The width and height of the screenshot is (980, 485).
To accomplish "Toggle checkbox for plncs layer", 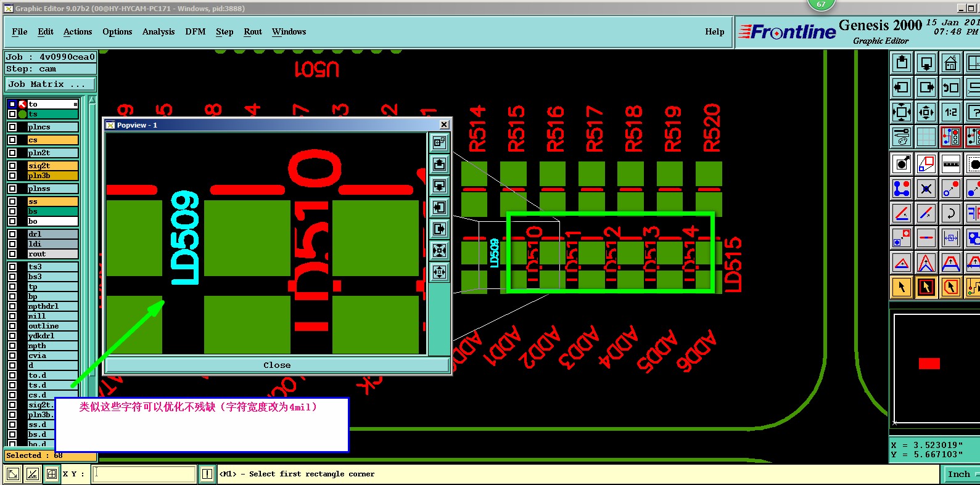I will pos(12,127).
